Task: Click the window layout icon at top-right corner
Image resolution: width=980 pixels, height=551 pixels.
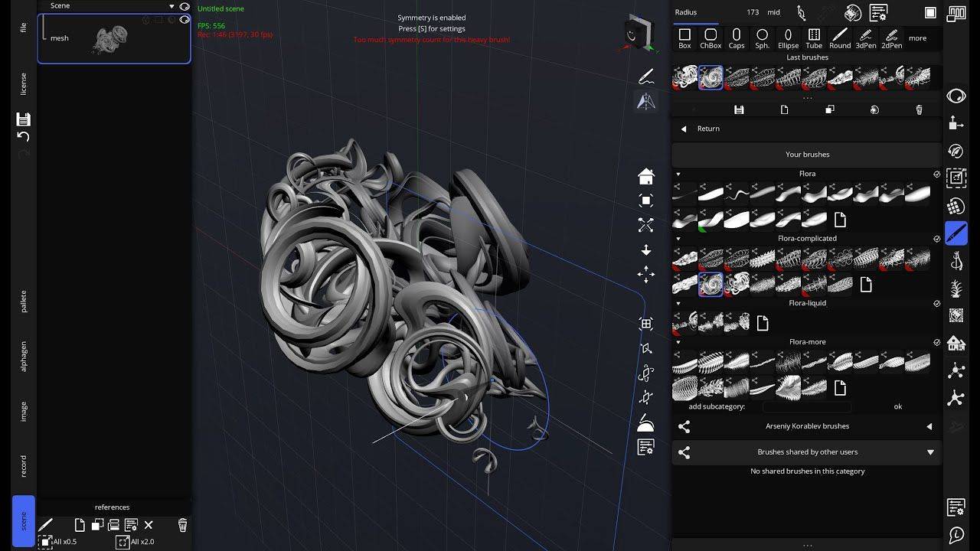Action: 956,13
